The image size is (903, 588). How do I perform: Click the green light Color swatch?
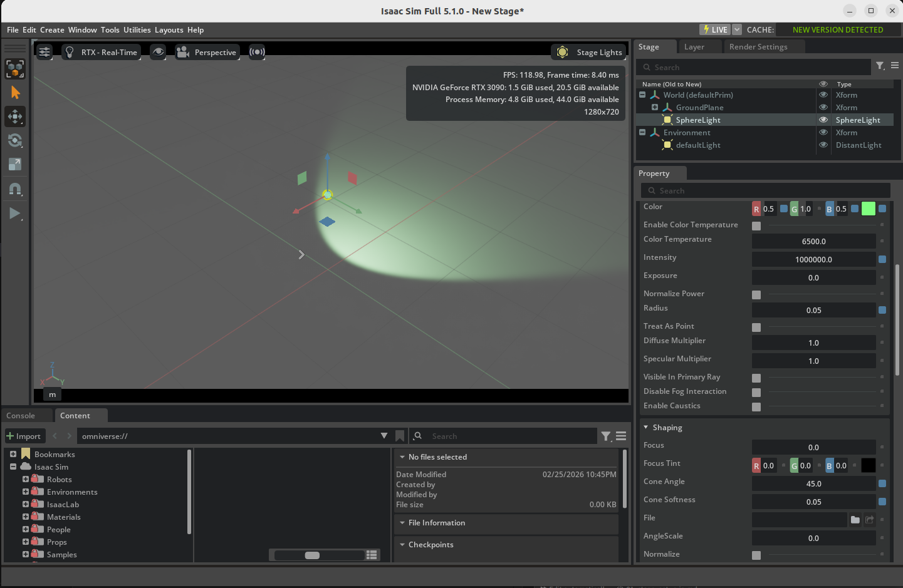[868, 209]
